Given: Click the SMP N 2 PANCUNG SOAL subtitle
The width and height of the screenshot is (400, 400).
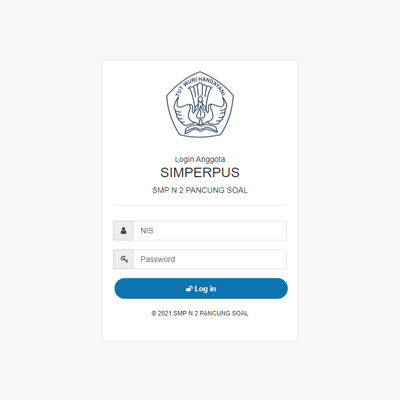Looking at the screenshot, I should (x=200, y=190).
